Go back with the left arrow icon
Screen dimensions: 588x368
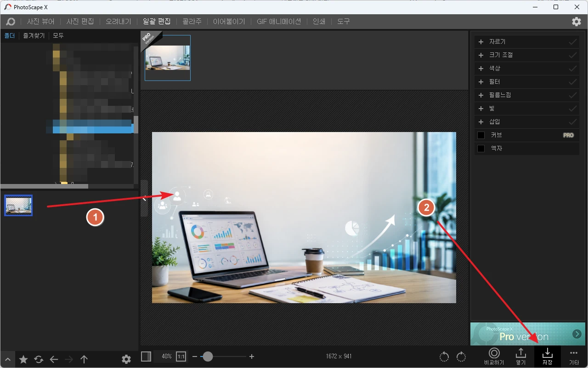point(54,359)
